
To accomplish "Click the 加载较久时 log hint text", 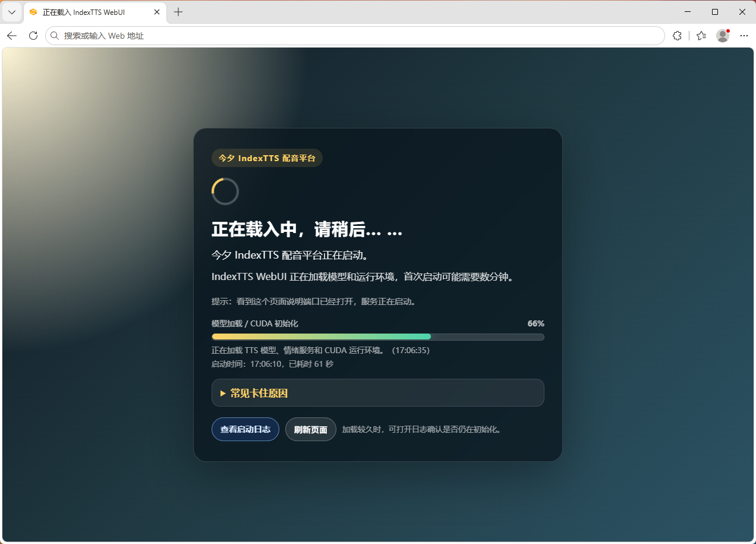I will click(422, 429).
